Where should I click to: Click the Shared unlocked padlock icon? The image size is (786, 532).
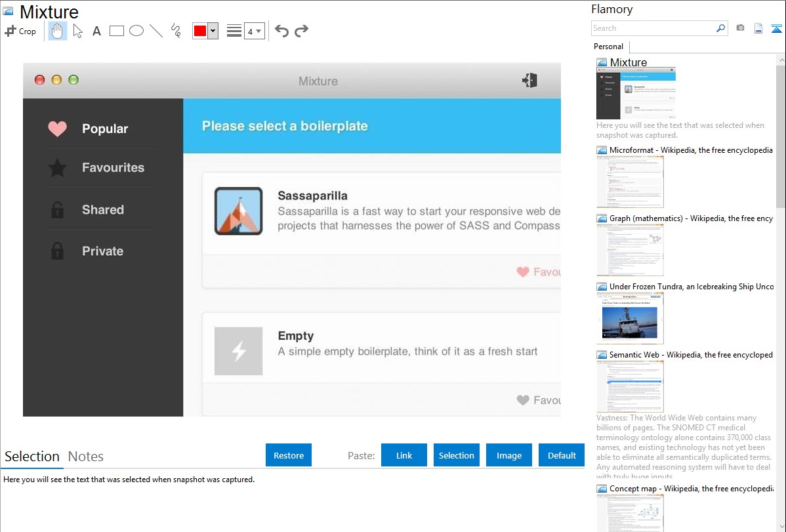pos(57,210)
